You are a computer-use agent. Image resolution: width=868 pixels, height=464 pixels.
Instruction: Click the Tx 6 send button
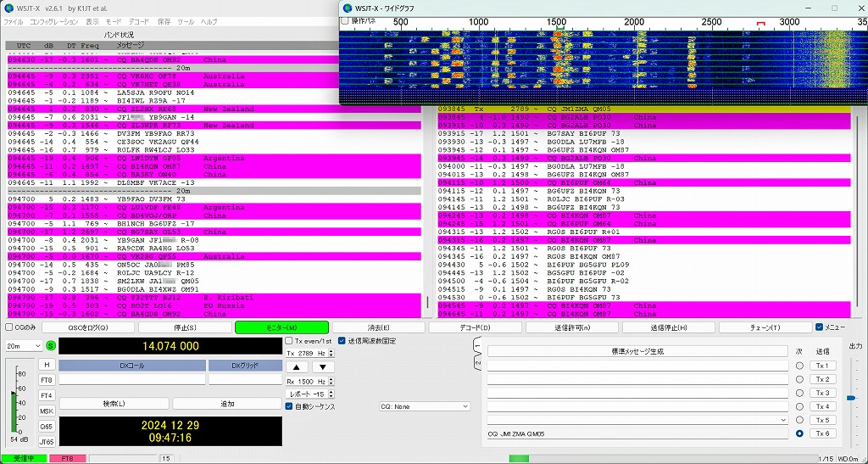coord(822,433)
